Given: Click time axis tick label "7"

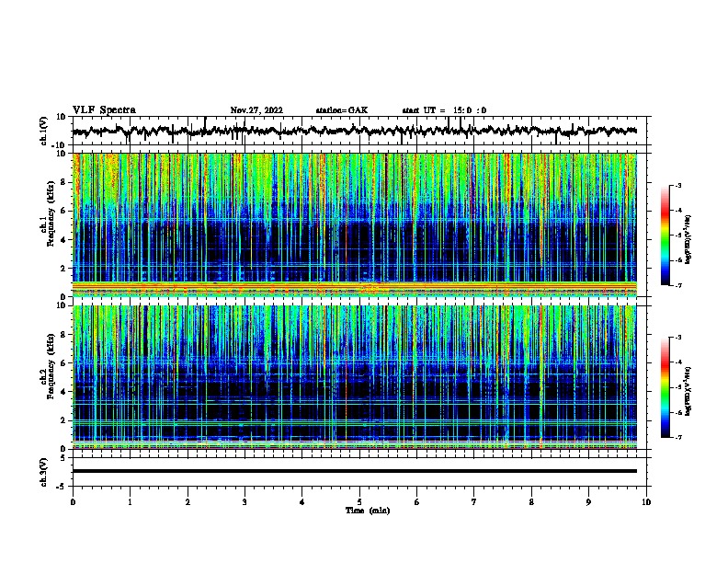Looking at the screenshot, I should [x=474, y=502].
